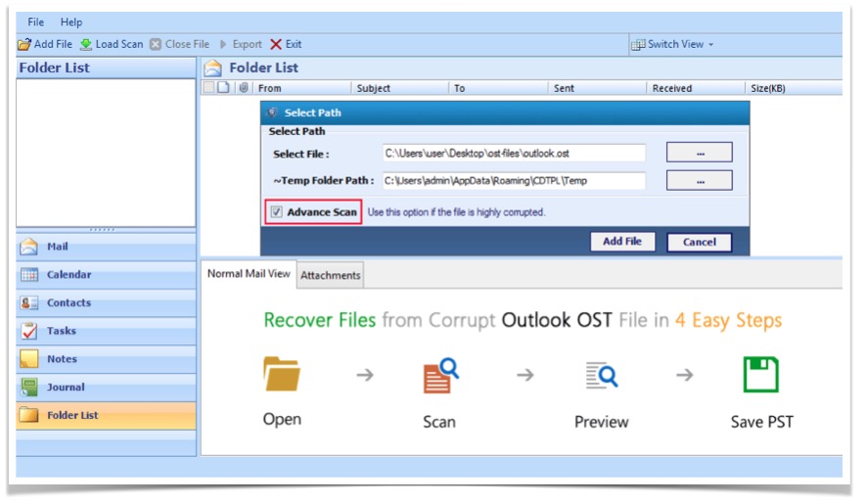Viewport: 865px width, 504px height.
Task: Click the Add File toolbar icon
Action: (x=24, y=44)
